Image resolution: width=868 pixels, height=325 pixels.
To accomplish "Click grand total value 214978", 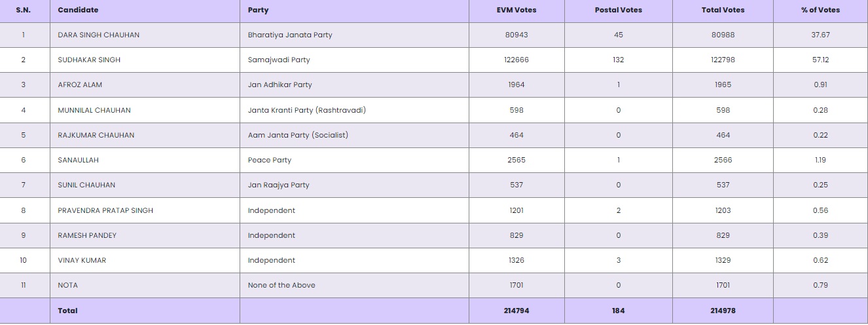I will point(723,311).
